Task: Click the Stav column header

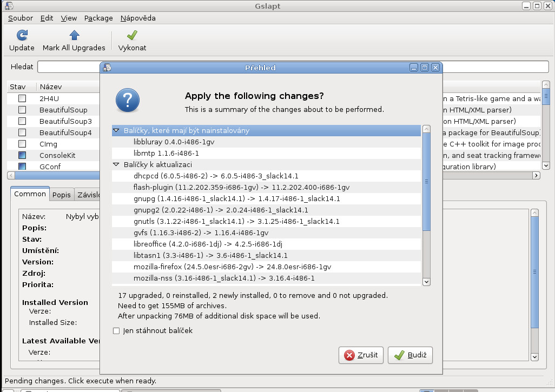Action: pos(21,87)
